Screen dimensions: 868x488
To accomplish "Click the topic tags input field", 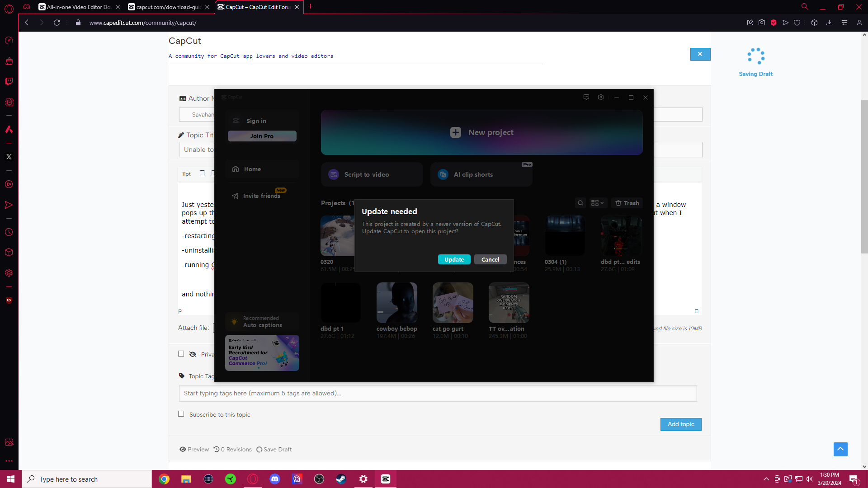I will (x=438, y=394).
